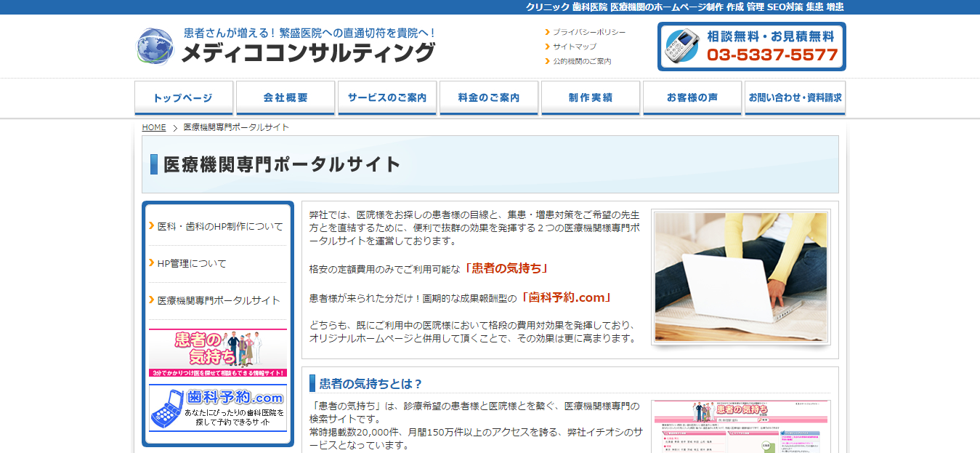Open 医科・歯科のHP制作について sidebar item
Image resolution: width=980 pixels, height=453 pixels.
pyautogui.click(x=220, y=226)
